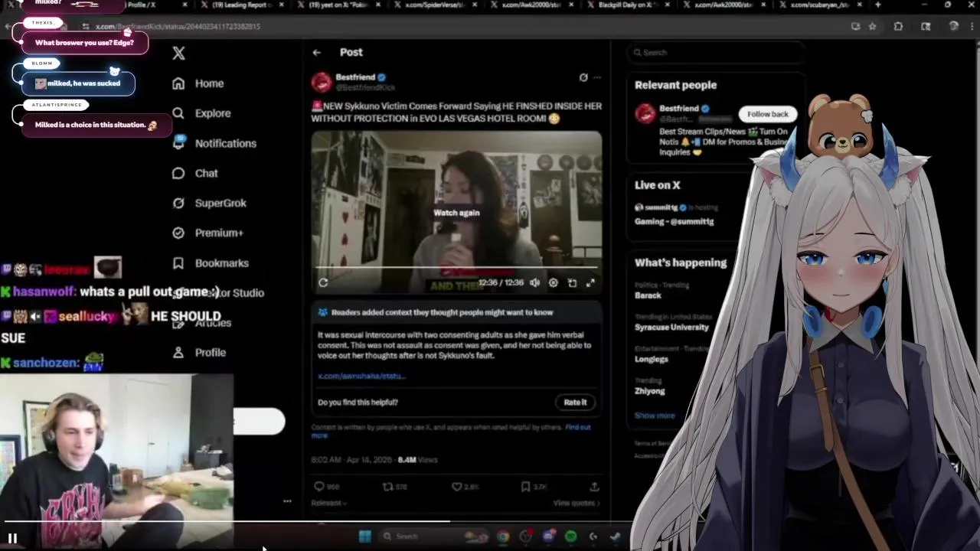Click the Premium+ checkmark badge icon
The width and height of the screenshot is (980, 551).
tap(178, 233)
